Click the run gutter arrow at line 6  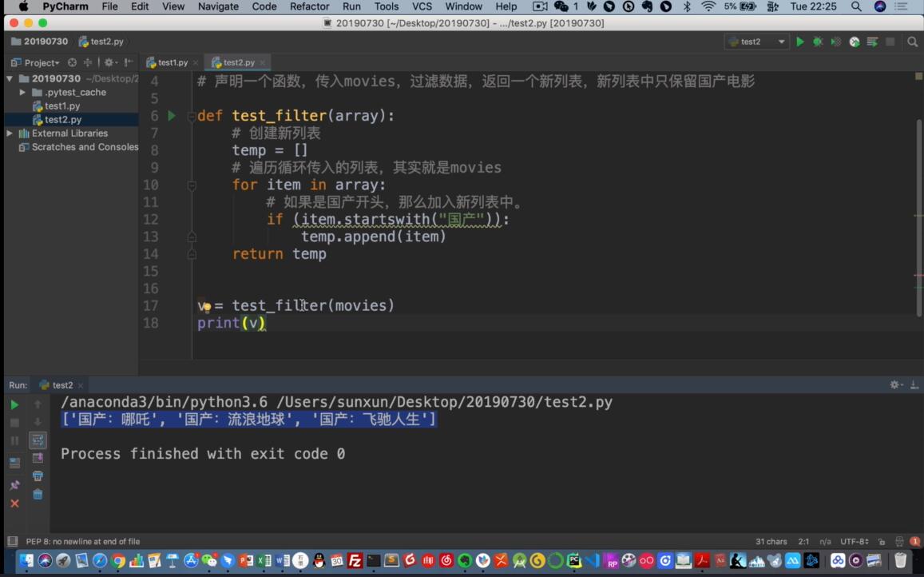[172, 116]
